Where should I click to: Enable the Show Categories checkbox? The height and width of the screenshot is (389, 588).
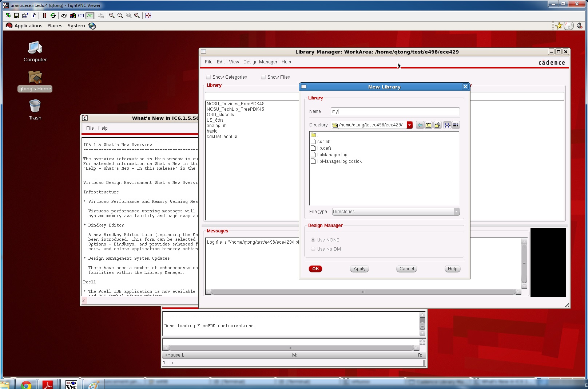208,77
